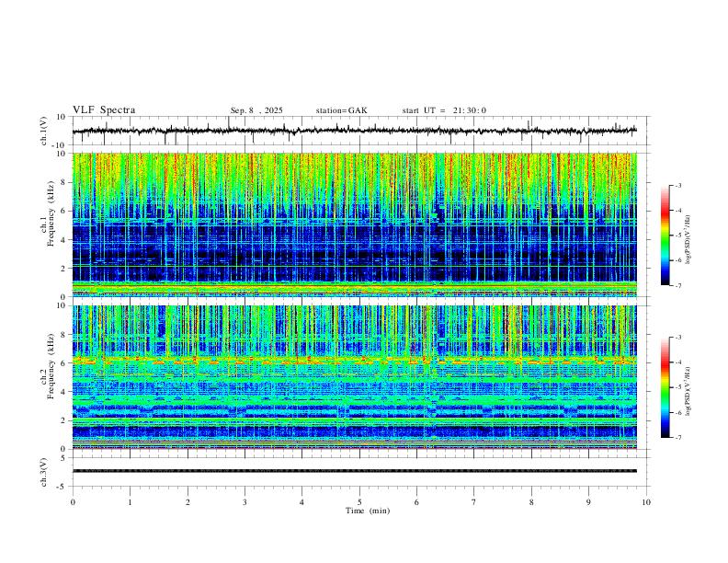
Task: Click the "ch.3(V)" axis label
Action: coord(44,472)
